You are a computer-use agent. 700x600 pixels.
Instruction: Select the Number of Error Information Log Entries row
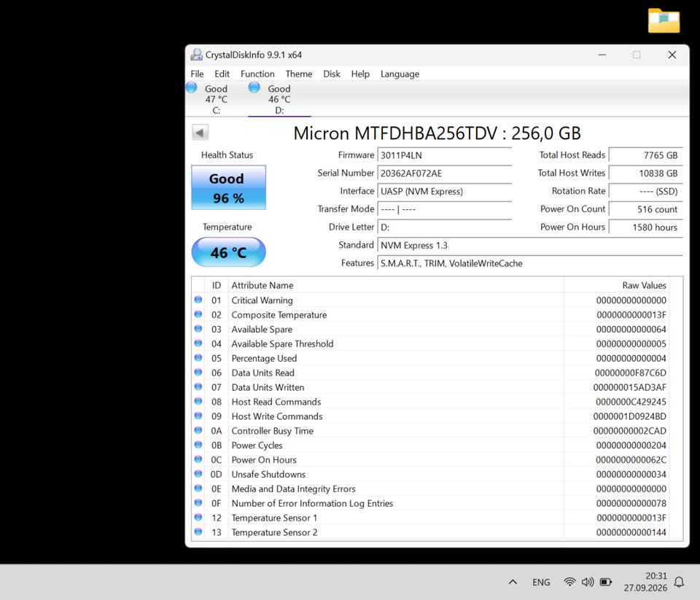click(430, 503)
